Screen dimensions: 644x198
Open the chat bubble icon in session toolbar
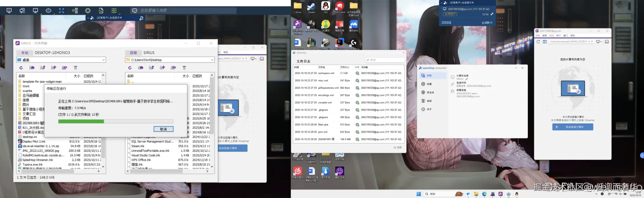(x=135, y=11)
